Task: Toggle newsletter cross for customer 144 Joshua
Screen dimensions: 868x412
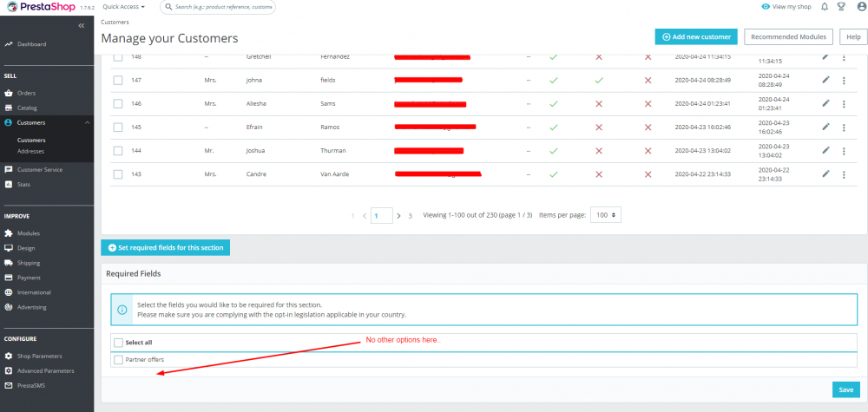Action: [598, 150]
